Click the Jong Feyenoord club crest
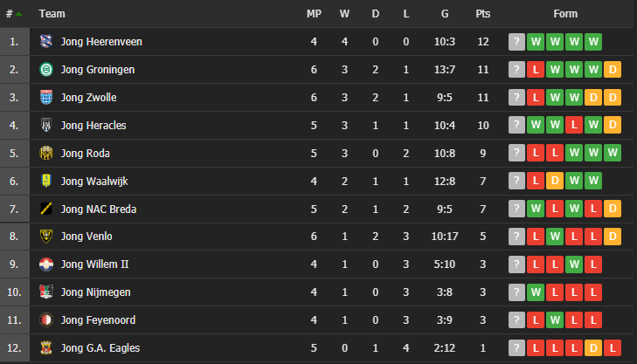 click(x=46, y=320)
